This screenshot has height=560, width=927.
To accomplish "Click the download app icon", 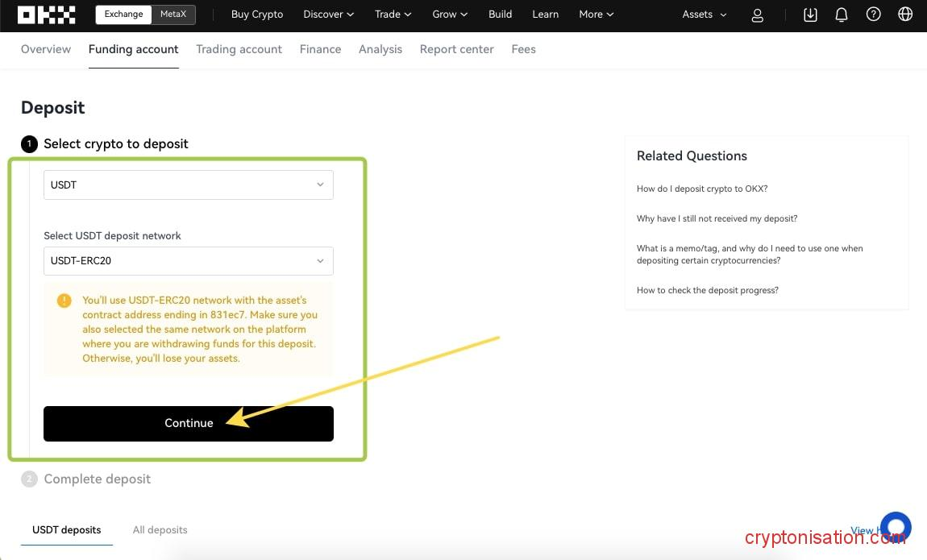I will pos(810,15).
